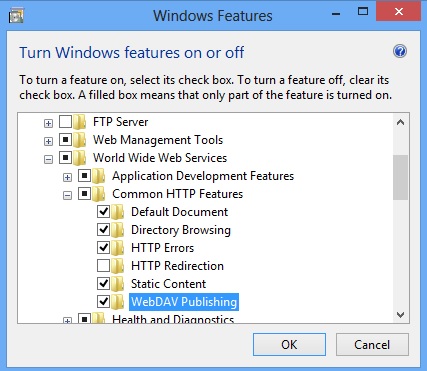Click the FTP Server folder icon

click(80, 122)
